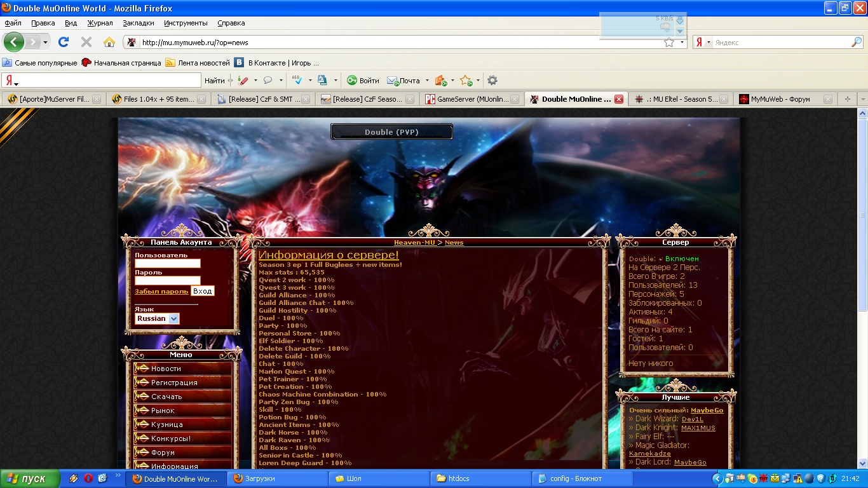The width and height of the screenshot is (868, 488).
Task: Open the Новости menu item
Action: [x=183, y=369]
